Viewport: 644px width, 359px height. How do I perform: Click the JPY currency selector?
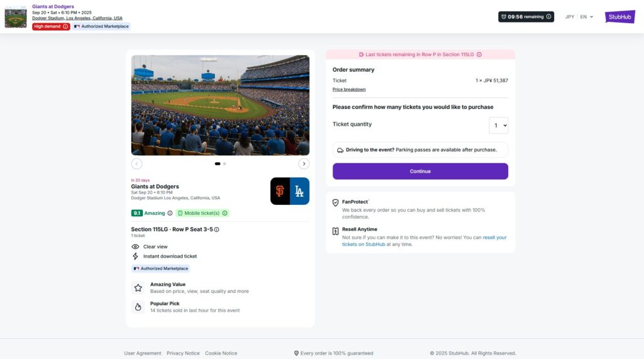pos(569,17)
